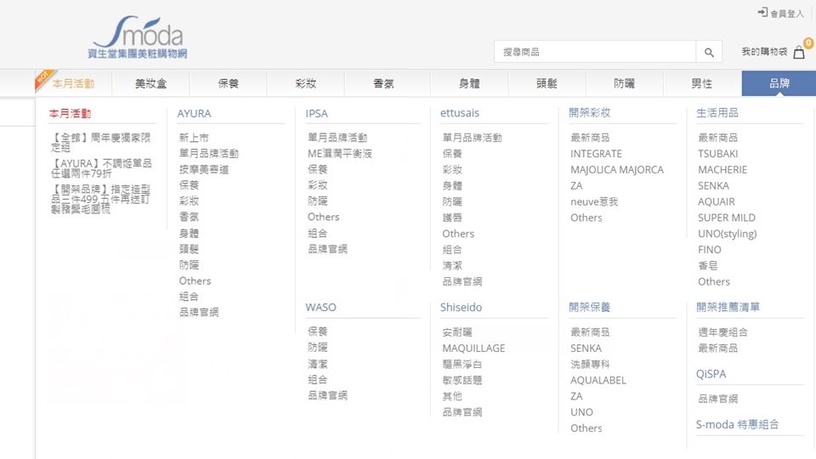
Task: Click 品牌官網 under WASO
Action: tap(327, 395)
